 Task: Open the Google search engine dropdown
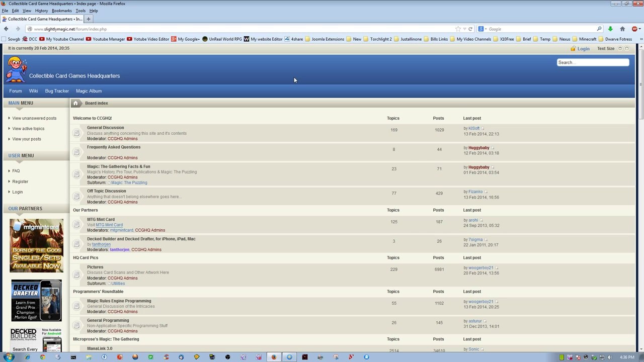482,29
